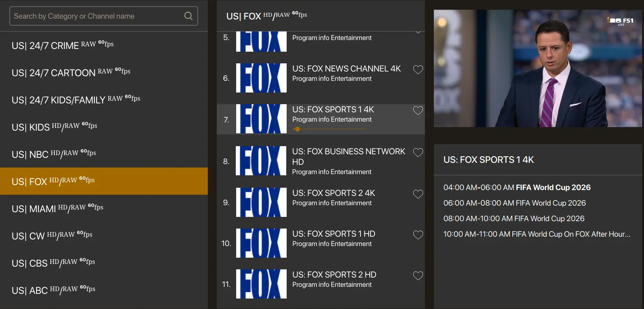
Task: Click channel number 10.
Action: 226,243
